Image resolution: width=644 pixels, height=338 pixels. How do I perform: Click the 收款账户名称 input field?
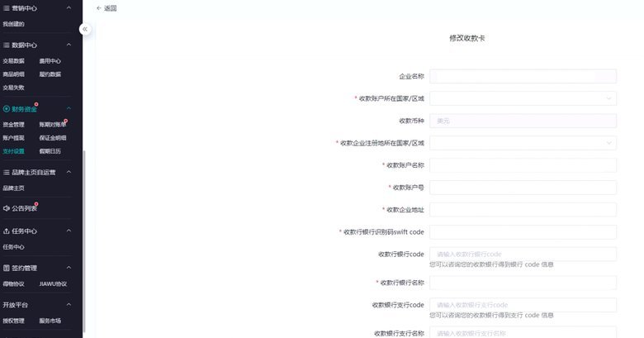coord(523,165)
